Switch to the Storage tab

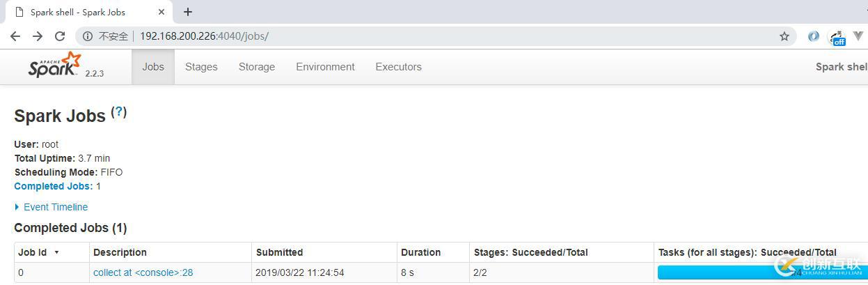tap(257, 67)
